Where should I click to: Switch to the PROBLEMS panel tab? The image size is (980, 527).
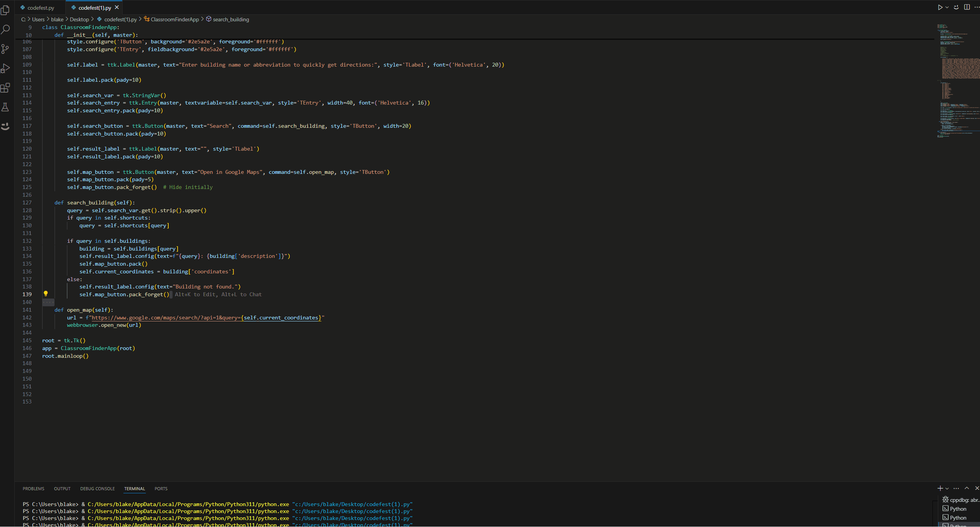33,489
